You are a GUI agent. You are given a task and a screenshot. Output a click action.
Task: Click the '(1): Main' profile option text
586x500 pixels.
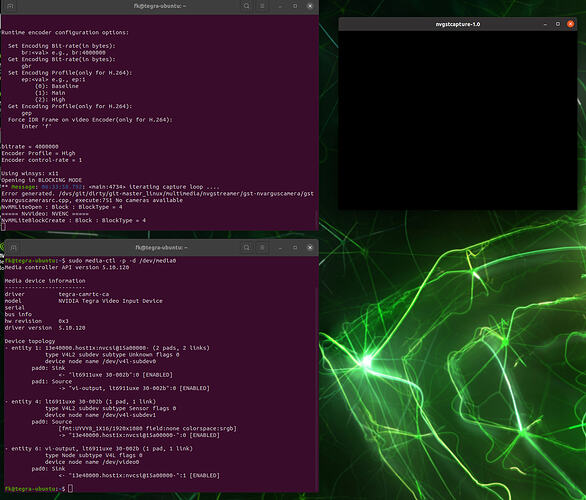click(50, 93)
